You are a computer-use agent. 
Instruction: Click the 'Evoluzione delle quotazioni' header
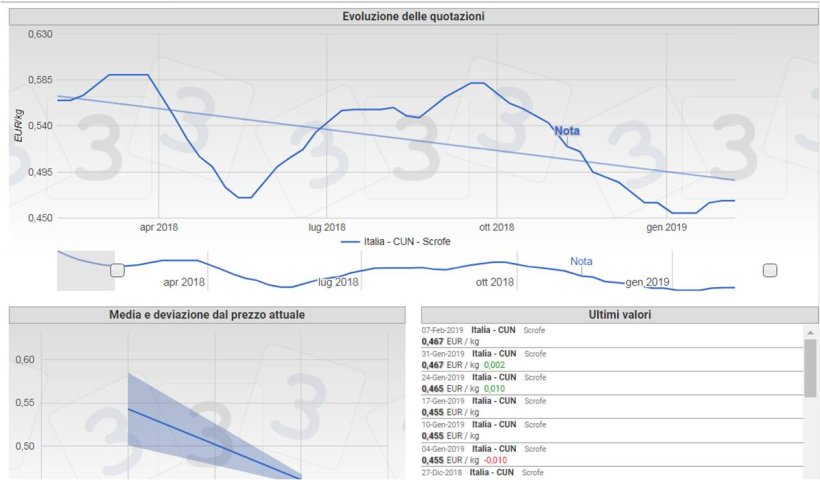point(413,17)
